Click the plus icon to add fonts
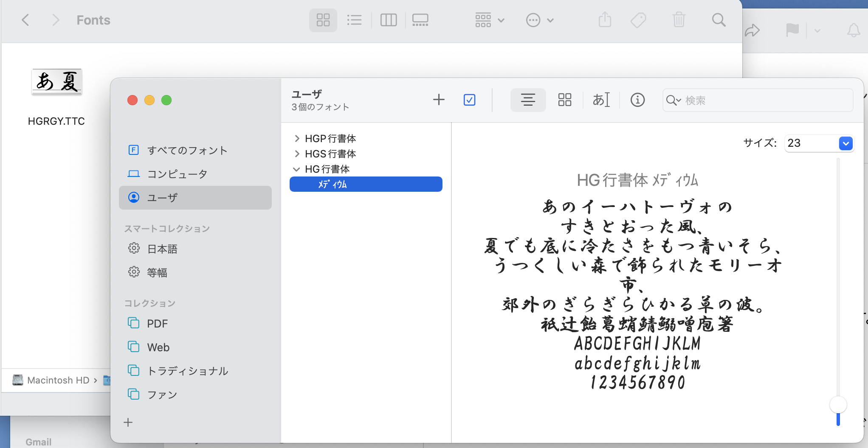The image size is (868, 448). coord(439,100)
